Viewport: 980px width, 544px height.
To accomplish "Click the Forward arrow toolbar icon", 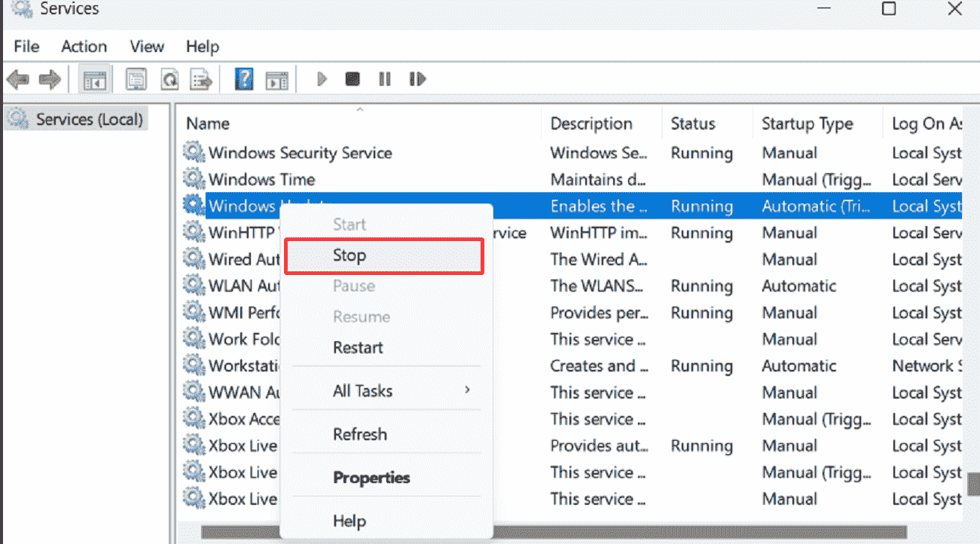I will (x=50, y=79).
